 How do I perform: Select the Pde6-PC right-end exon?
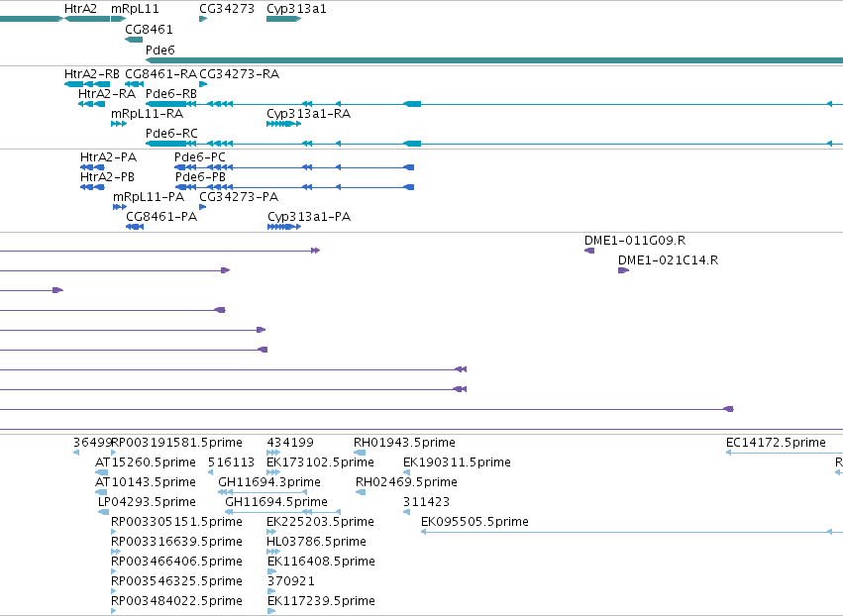[408, 167]
